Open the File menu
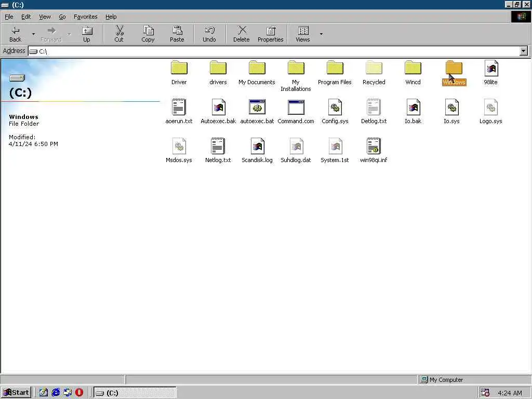The height and width of the screenshot is (399, 532). (9, 17)
